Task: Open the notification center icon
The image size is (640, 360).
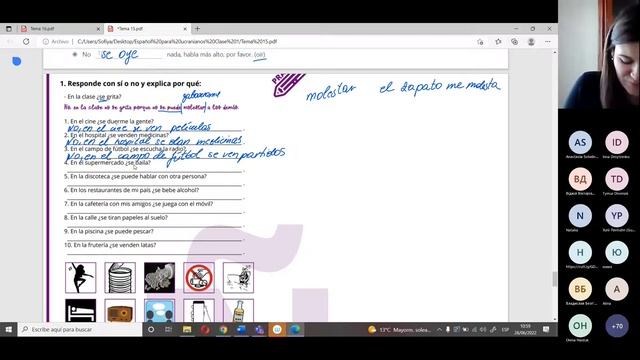Action: (546, 329)
